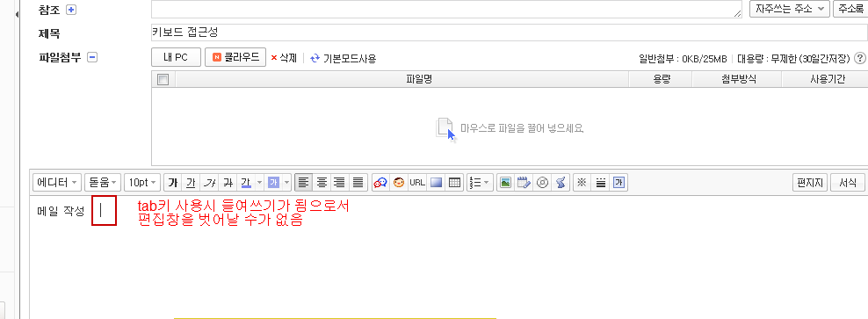Click the 사용기간 column header
868x319 pixels.
click(825, 80)
